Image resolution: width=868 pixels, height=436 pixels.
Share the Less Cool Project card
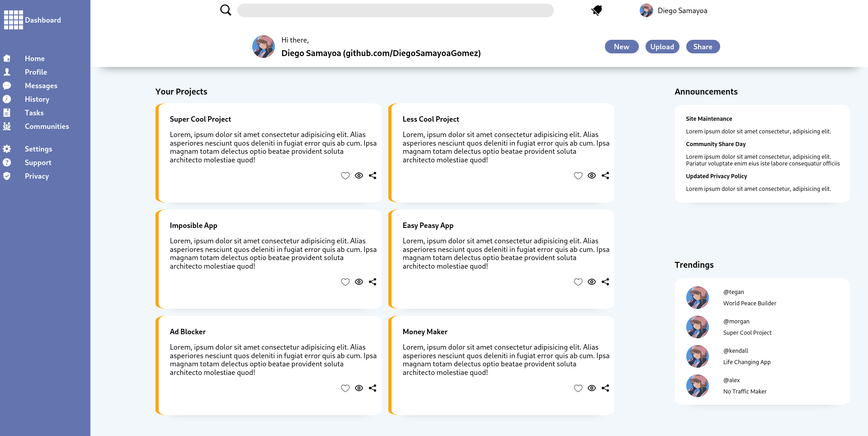click(605, 175)
